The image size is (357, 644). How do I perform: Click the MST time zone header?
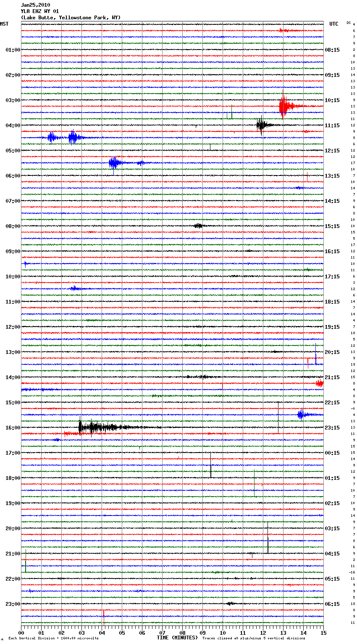pyautogui.click(x=4, y=24)
